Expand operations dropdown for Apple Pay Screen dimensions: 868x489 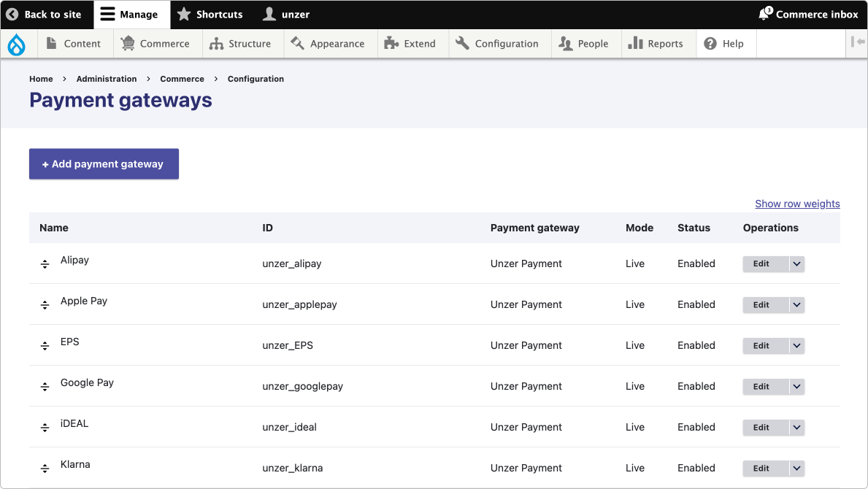click(796, 305)
